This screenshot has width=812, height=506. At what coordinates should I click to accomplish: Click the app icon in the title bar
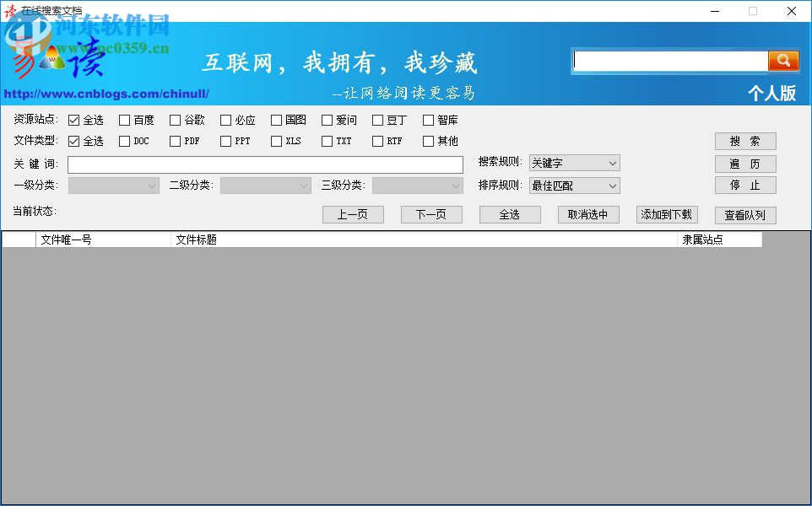[12, 11]
